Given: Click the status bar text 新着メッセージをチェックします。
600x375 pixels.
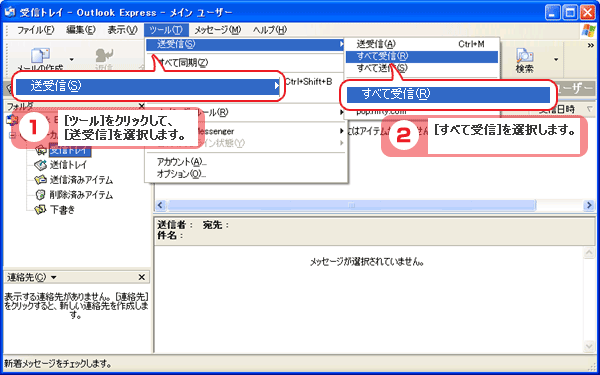Looking at the screenshot, I should (58, 363).
